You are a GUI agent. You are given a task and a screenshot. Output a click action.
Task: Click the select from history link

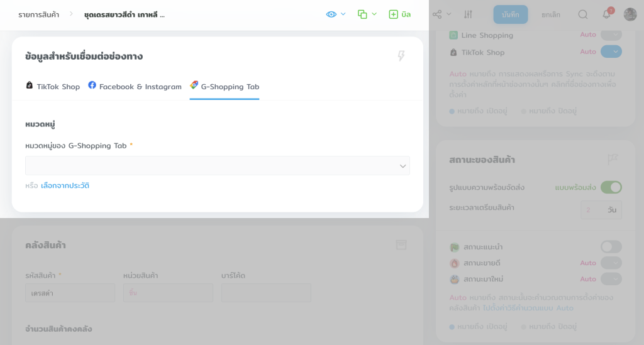coord(65,185)
